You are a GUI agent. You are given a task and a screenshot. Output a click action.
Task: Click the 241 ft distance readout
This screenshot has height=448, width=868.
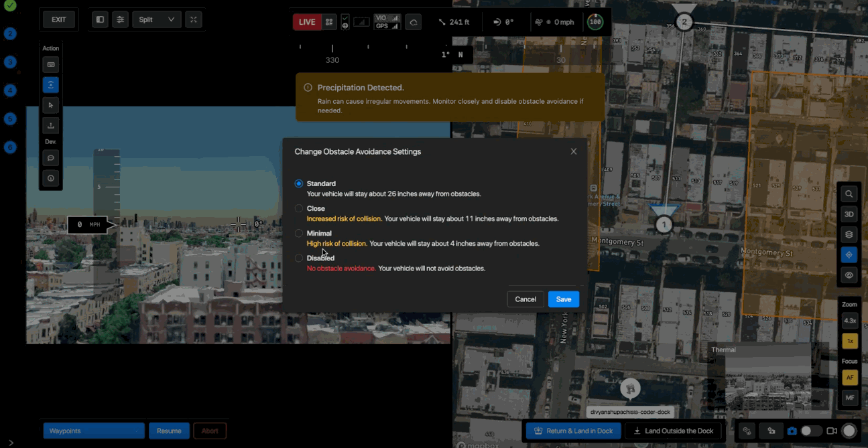point(454,22)
